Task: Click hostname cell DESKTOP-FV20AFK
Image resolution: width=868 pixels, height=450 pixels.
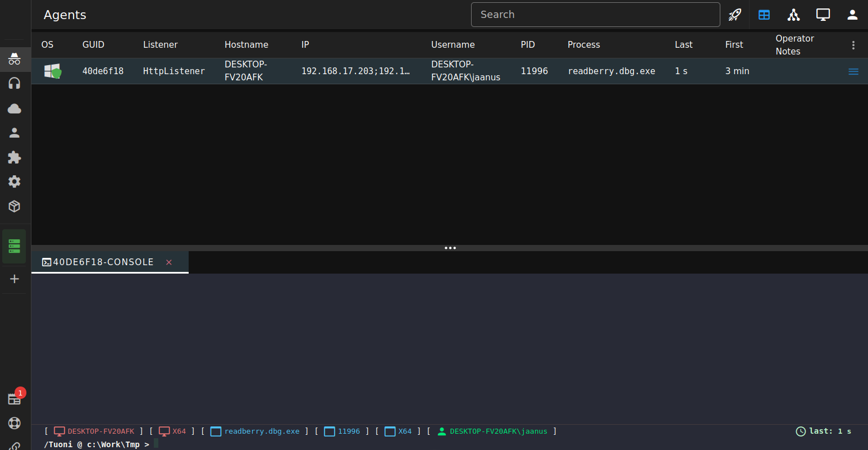Action: point(246,71)
